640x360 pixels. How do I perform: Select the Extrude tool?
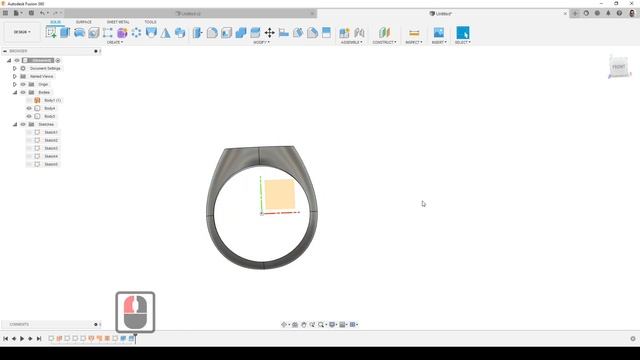[x=65, y=33]
